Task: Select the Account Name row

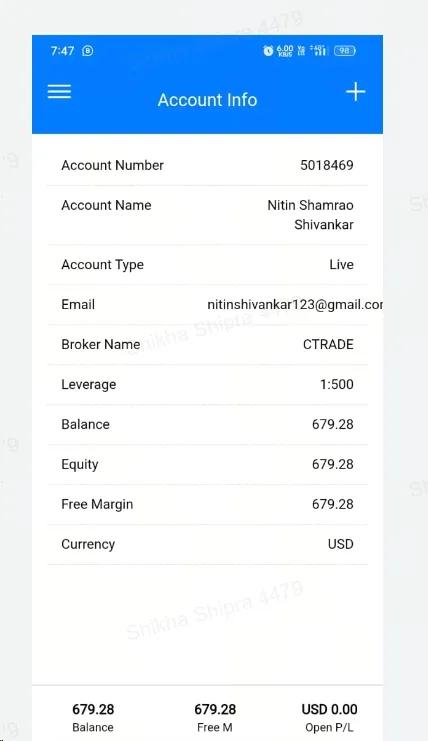Action: pos(207,215)
